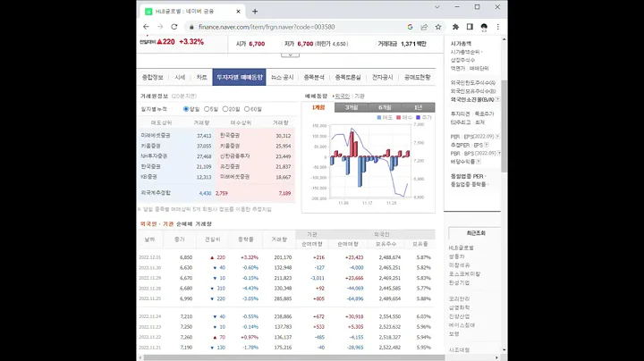The width and height of the screenshot is (644, 361).
Task: Open the browser profile avatar
Action: [x=484, y=27]
